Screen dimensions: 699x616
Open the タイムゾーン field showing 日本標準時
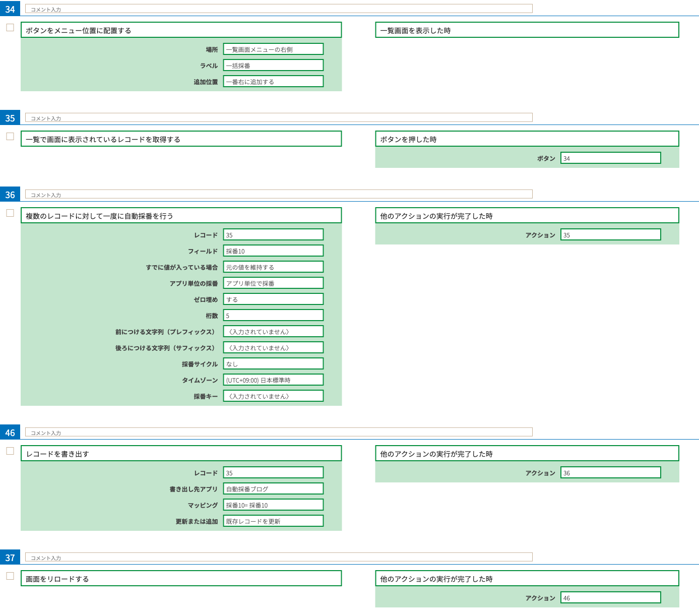(x=273, y=380)
